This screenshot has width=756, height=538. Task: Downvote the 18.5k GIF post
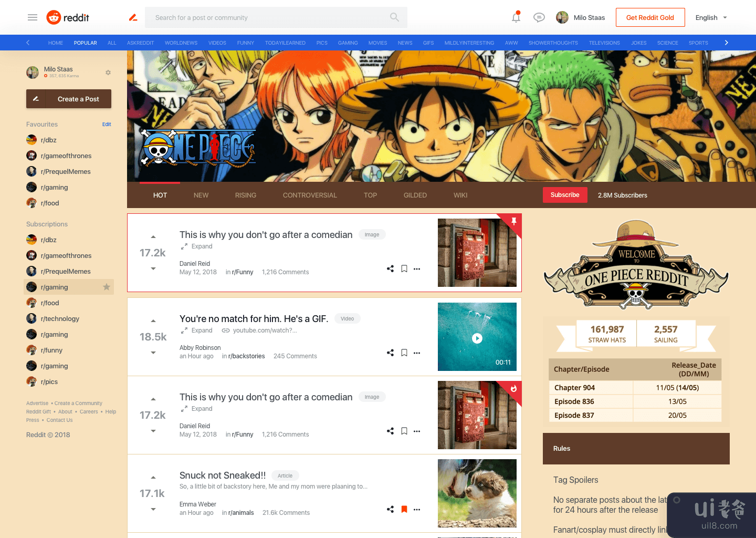(153, 353)
